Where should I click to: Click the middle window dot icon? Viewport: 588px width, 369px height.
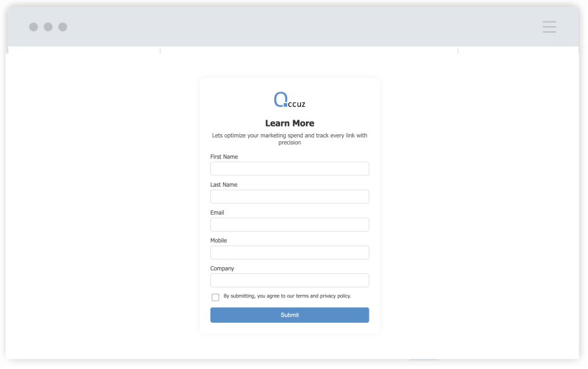47,27
